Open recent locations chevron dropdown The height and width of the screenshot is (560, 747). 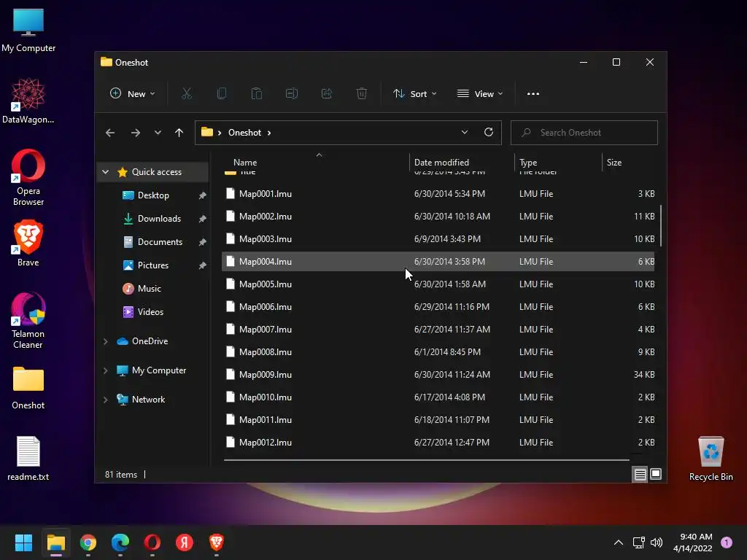tap(158, 133)
